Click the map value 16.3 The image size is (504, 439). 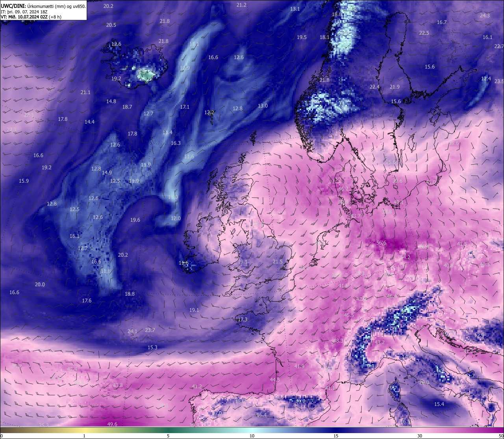click(176, 143)
